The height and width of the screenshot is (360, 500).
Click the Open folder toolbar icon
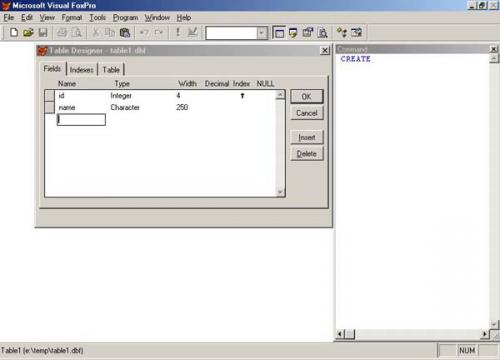28,33
